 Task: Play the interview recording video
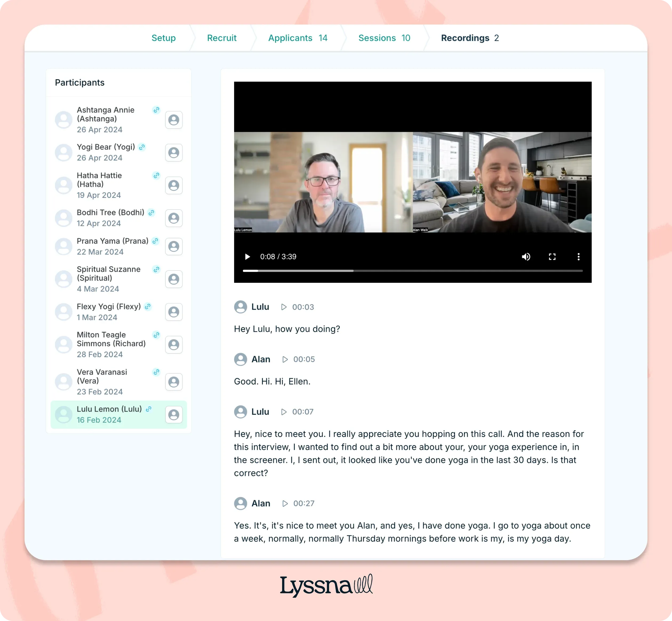tap(248, 257)
